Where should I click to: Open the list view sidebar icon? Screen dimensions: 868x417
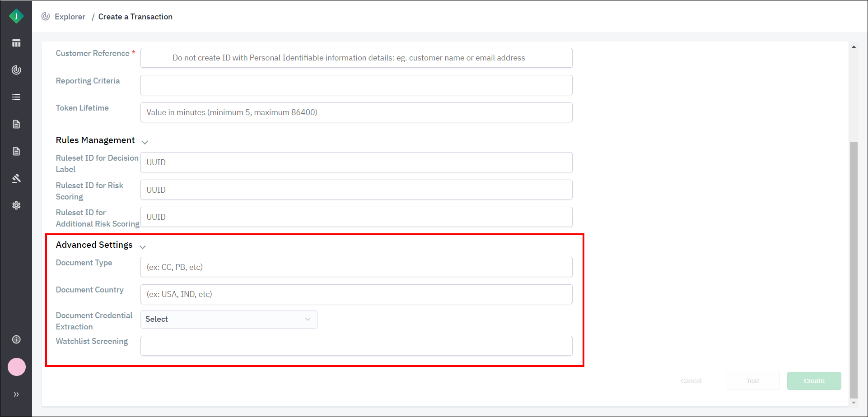tap(16, 97)
